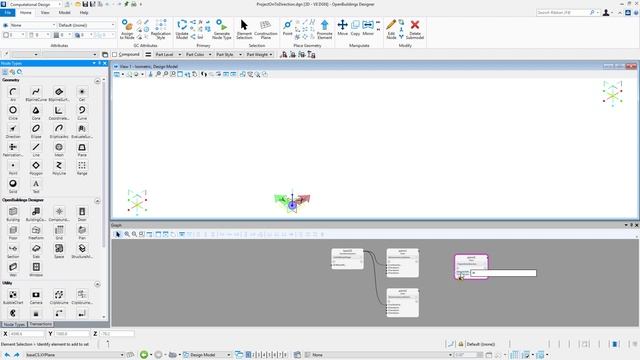Switch to the Transactions tab

click(x=40, y=324)
